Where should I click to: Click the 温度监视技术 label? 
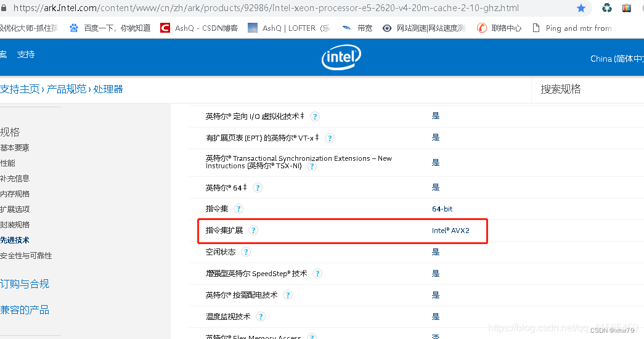(228, 316)
